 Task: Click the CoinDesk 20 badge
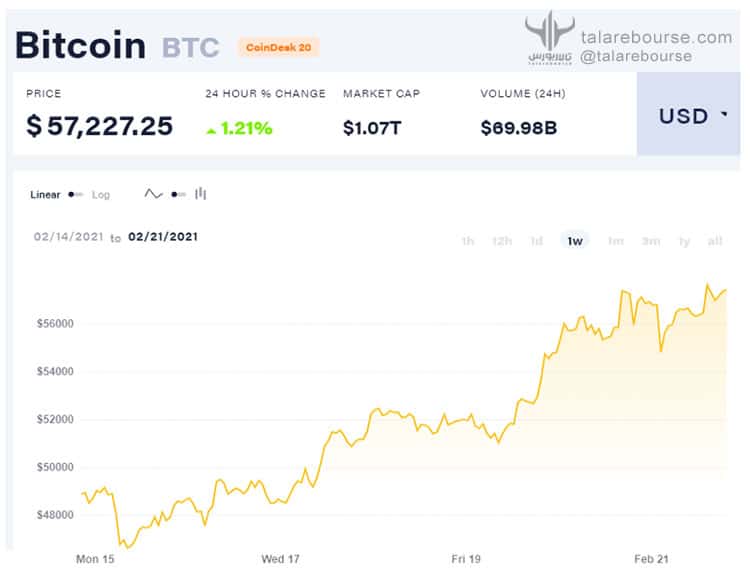[278, 47]
